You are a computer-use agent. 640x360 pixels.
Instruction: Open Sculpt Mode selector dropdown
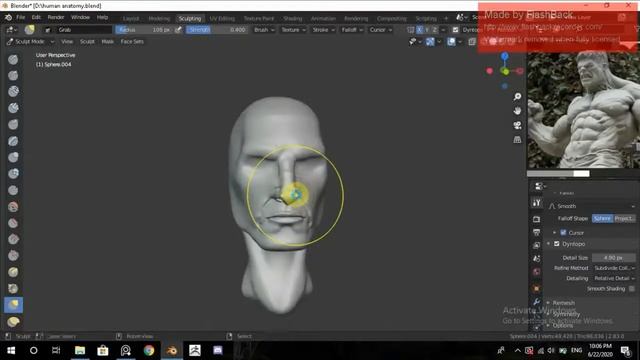(30, 42)
